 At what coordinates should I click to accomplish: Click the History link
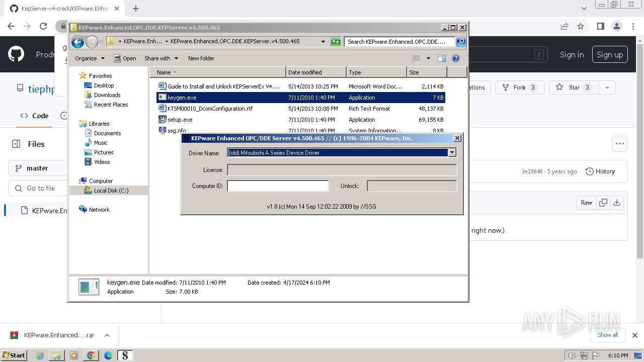(x=600, y=171)
